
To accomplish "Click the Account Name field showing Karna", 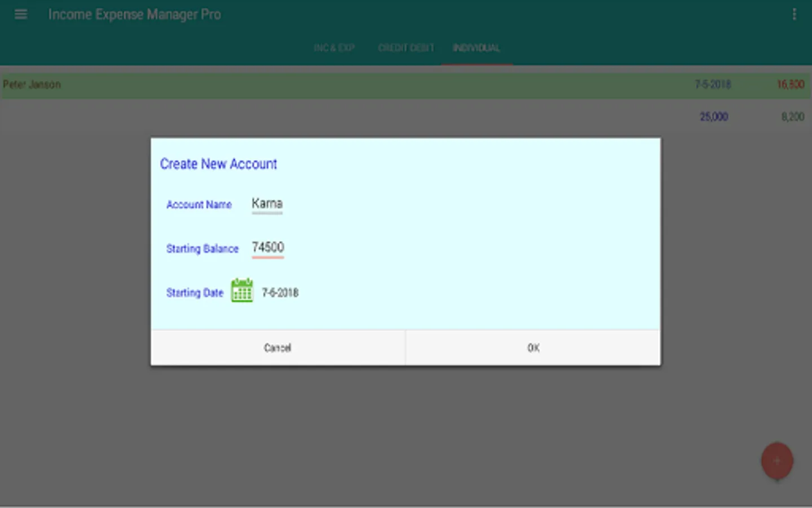I will click(267, 204).
